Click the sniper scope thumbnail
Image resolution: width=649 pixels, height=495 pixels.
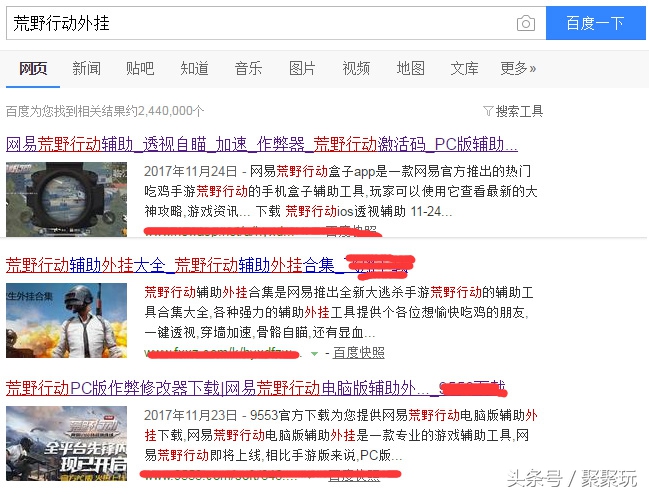tap(66, 199)
